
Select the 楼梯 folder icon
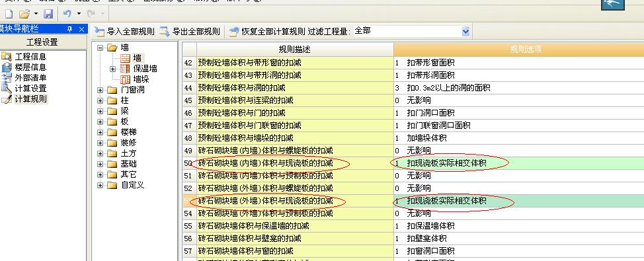[112, 133]
